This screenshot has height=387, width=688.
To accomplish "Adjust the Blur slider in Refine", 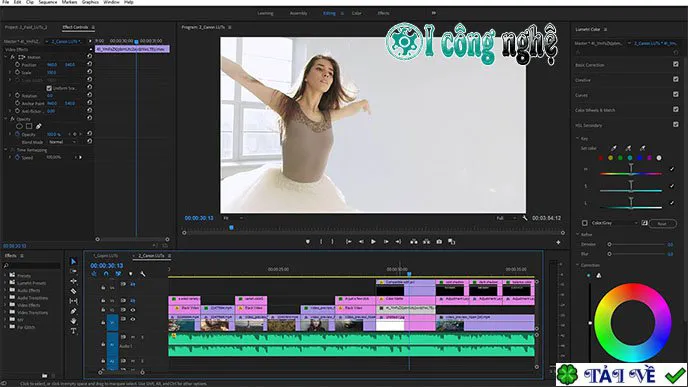I will [637, 254].
